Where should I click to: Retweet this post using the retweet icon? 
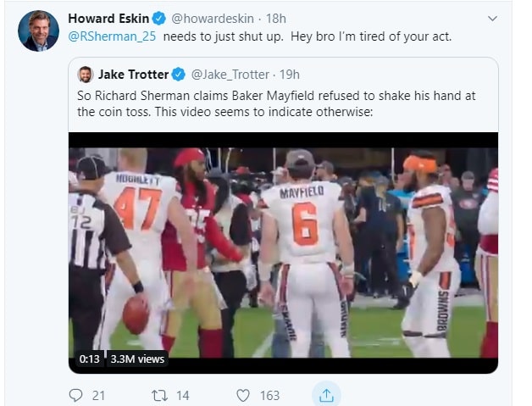tap(158, 394)
